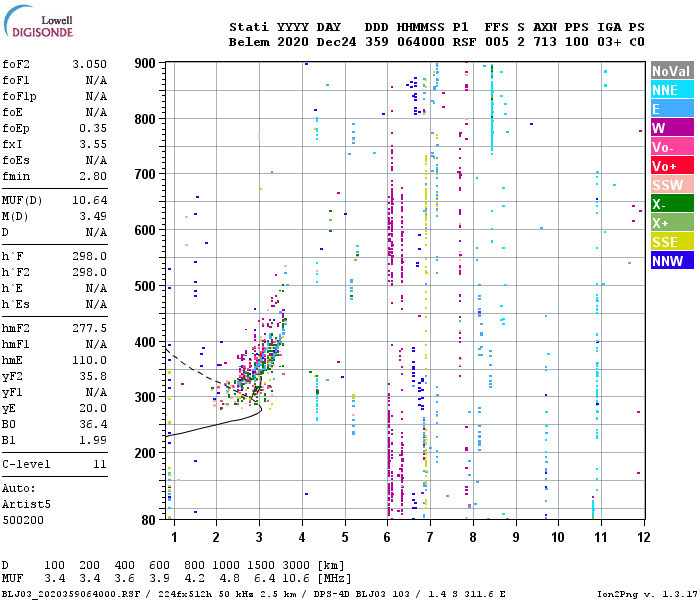
Task: Click the yF2 value 35.8
Action: coord(93,376)
